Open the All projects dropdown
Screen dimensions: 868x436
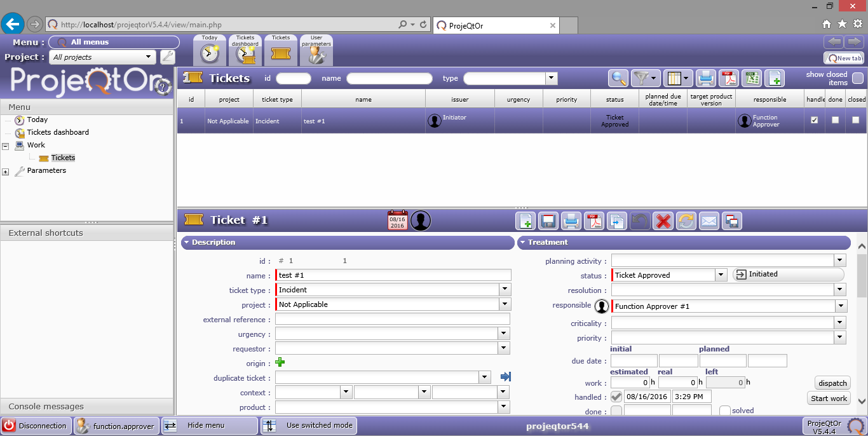pos(150,57)
